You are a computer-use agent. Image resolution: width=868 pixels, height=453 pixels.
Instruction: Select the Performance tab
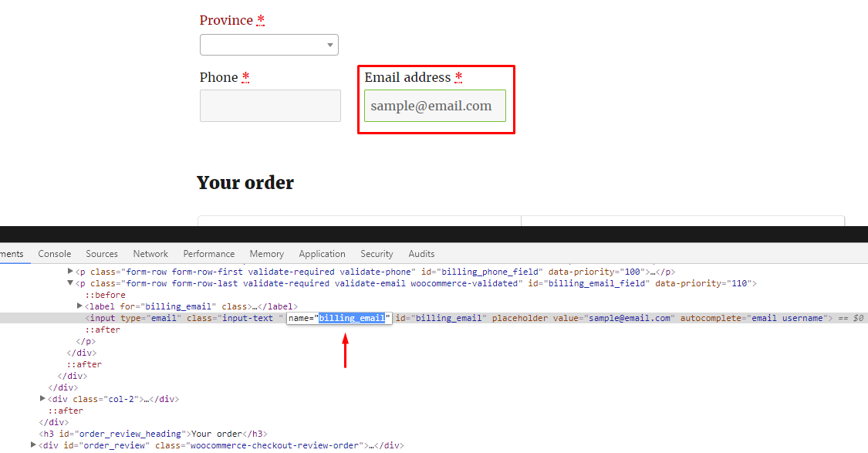coord(208,254)
